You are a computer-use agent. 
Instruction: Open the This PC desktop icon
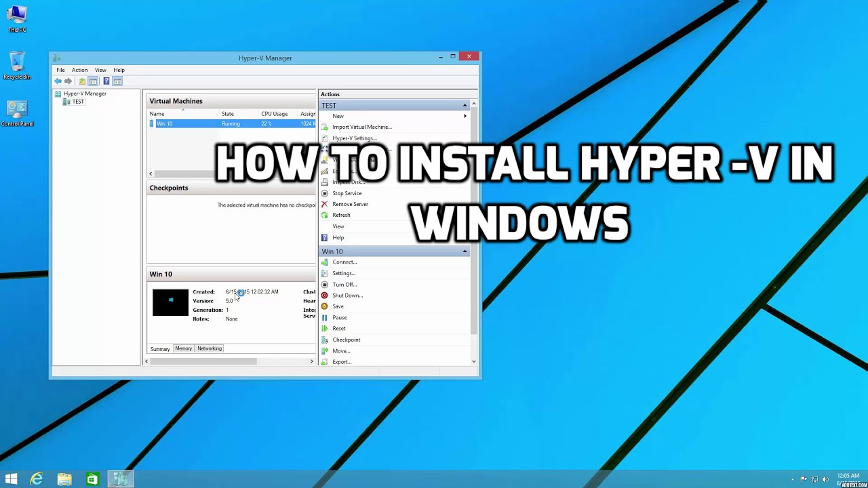(x=17, y=19)
